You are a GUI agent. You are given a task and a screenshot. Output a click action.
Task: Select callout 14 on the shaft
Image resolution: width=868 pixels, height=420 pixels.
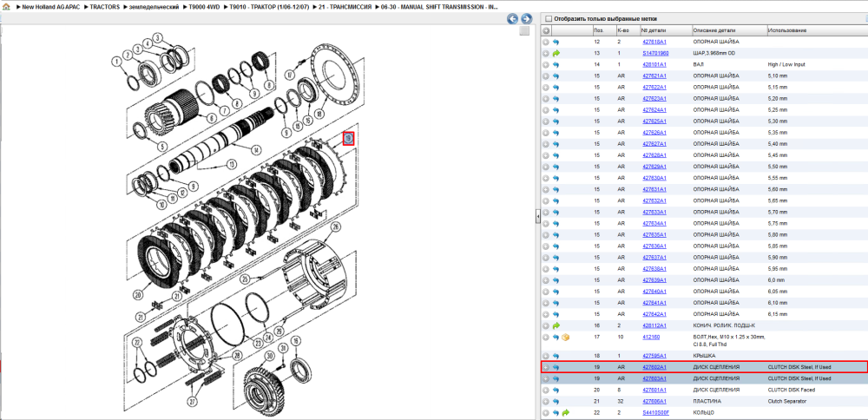(x=255, y=149)
